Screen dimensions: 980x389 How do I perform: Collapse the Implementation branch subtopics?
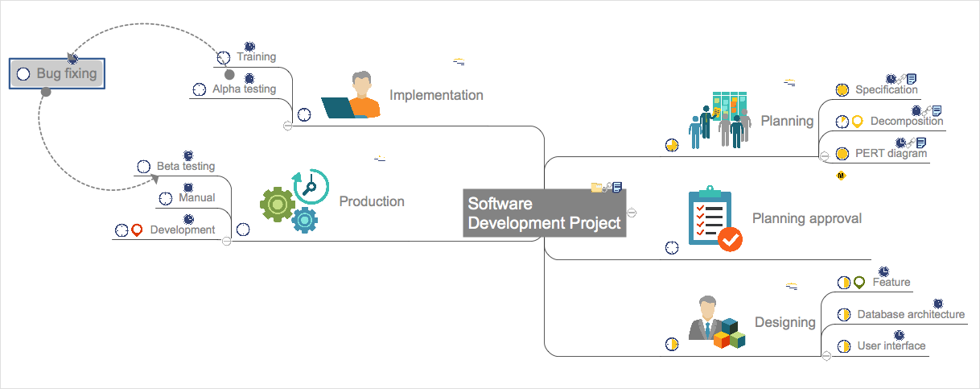pos(287,126)
